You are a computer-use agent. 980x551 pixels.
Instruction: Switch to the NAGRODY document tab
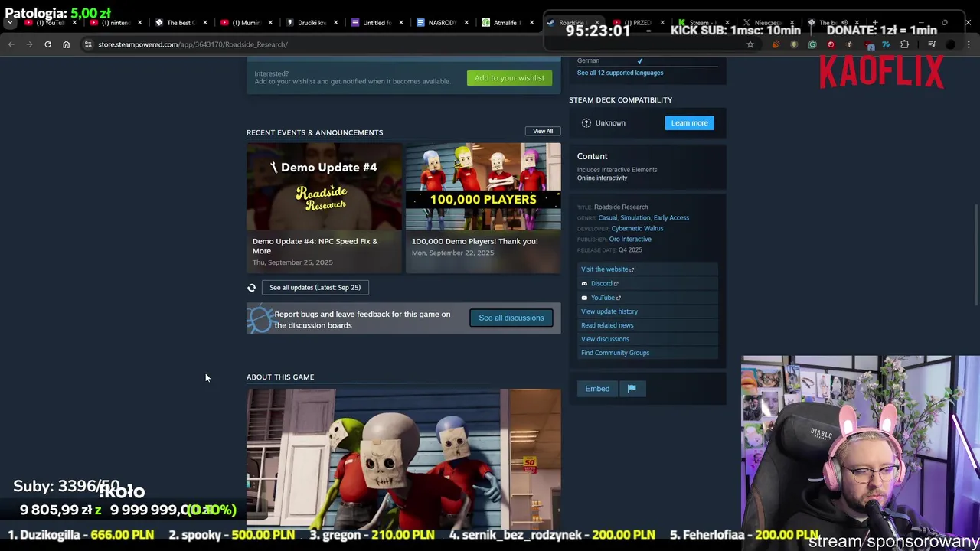click(441, 23)
